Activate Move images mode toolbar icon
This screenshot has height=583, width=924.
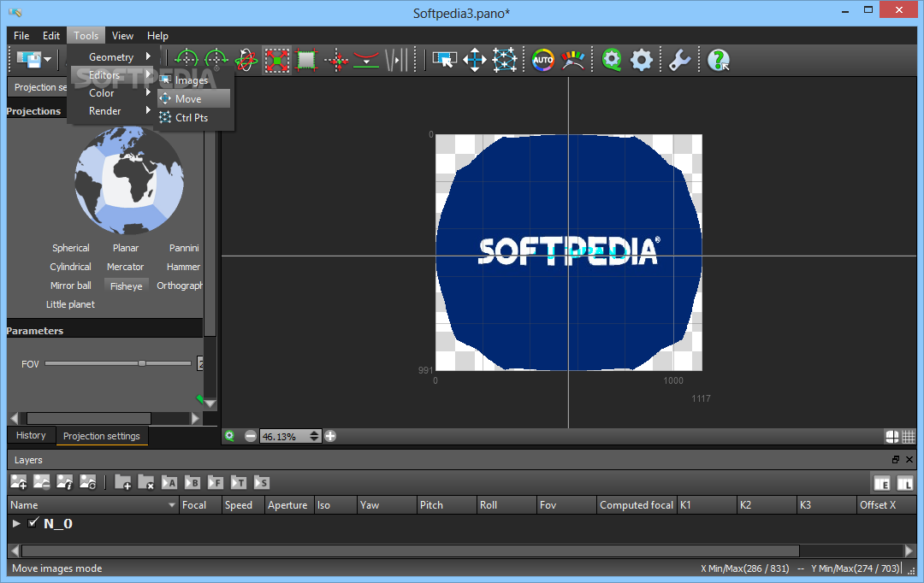(x=474, y=60)
